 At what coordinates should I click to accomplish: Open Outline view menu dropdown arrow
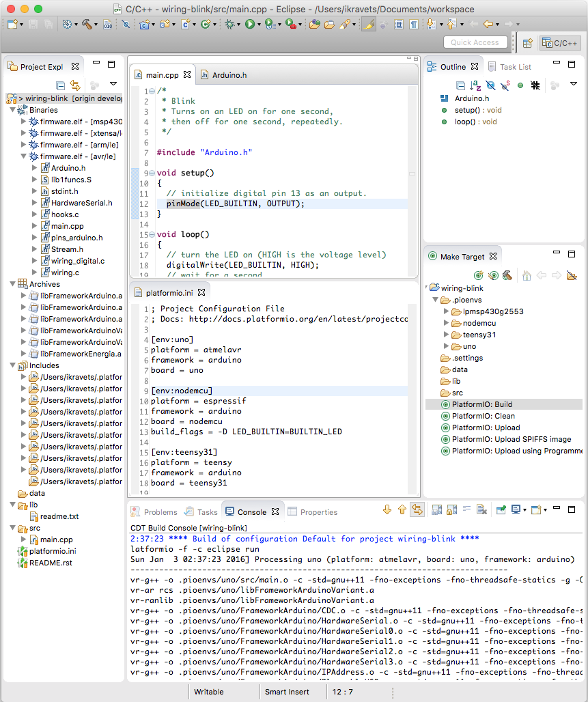(x=573, y=84)
